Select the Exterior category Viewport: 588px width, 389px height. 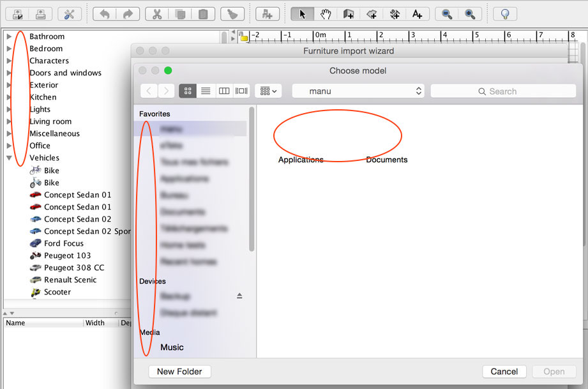click(x=44, y=85)
